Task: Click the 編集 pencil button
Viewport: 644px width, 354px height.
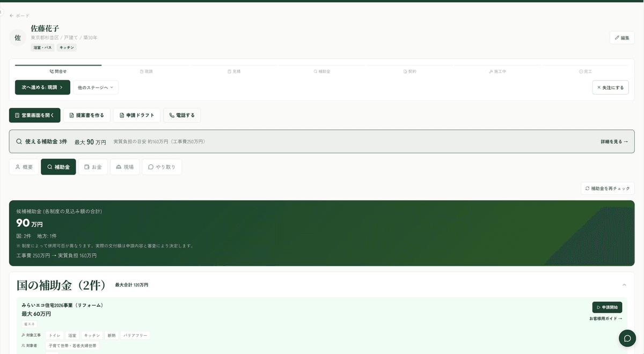Action: [x=622, y=38]
